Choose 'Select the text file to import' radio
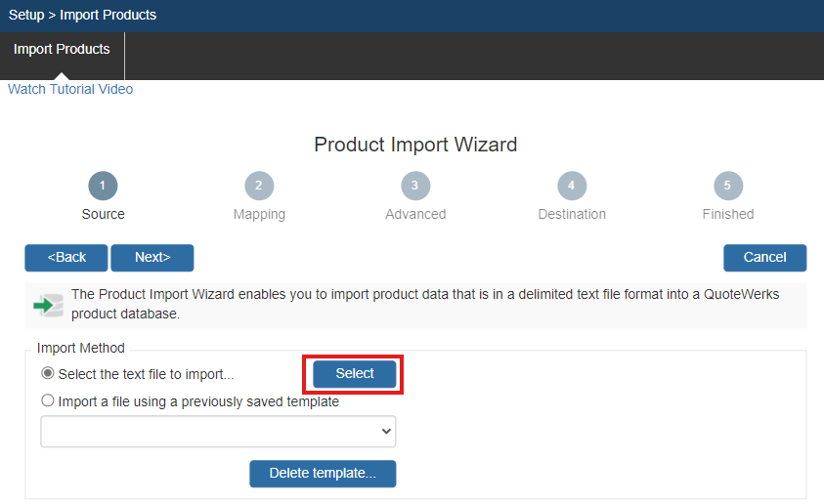The image size is (824, 504). [48, 373]
